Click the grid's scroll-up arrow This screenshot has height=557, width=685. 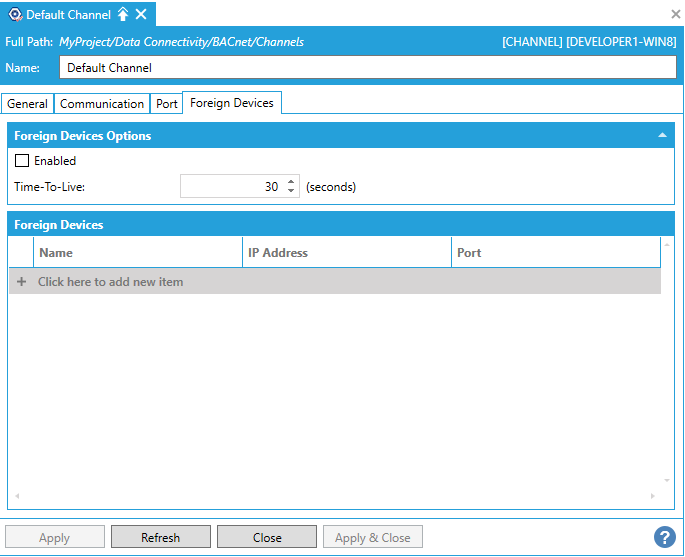click(668, 244)
